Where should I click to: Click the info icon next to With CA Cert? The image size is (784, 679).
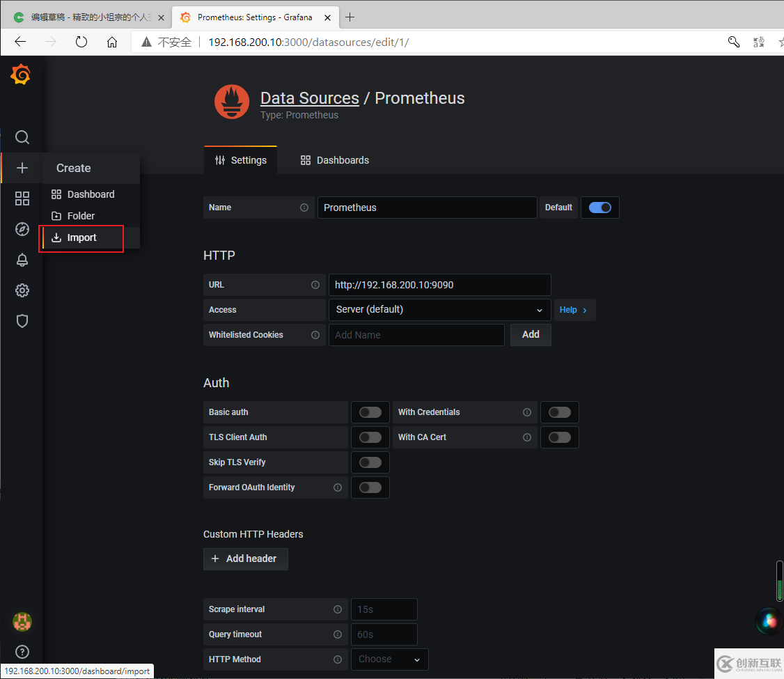[527, 437]
